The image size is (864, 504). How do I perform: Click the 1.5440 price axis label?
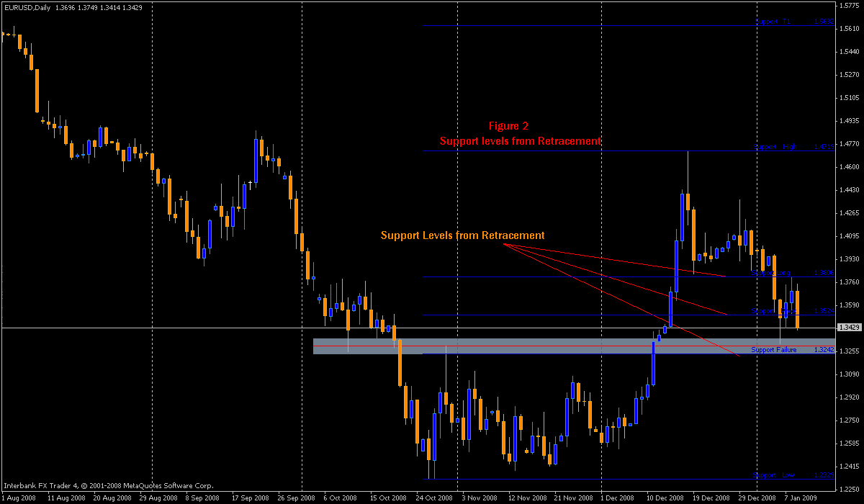850,52
